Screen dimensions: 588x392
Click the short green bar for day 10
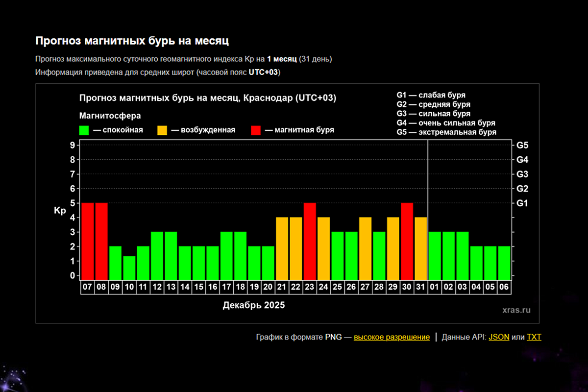129,268
